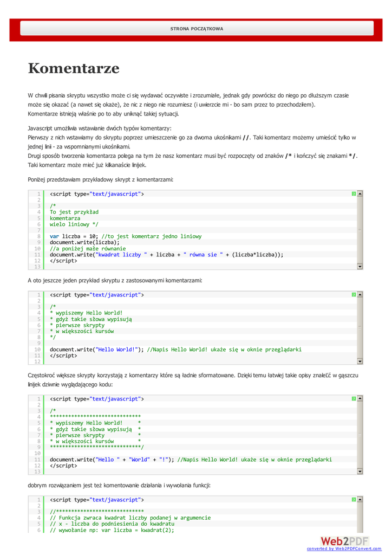Click the green help icon in the 'kwadrat liczby' code block

pos(354,193)
